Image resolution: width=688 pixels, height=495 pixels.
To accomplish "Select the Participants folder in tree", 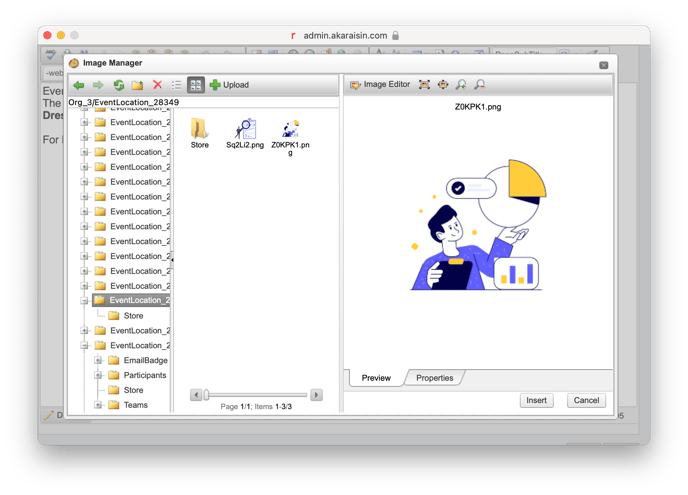I will click(137, 375).
